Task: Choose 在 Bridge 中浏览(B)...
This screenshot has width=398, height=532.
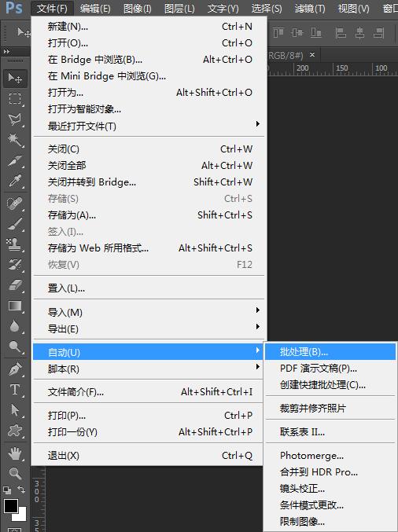Action: pos(149,60)
